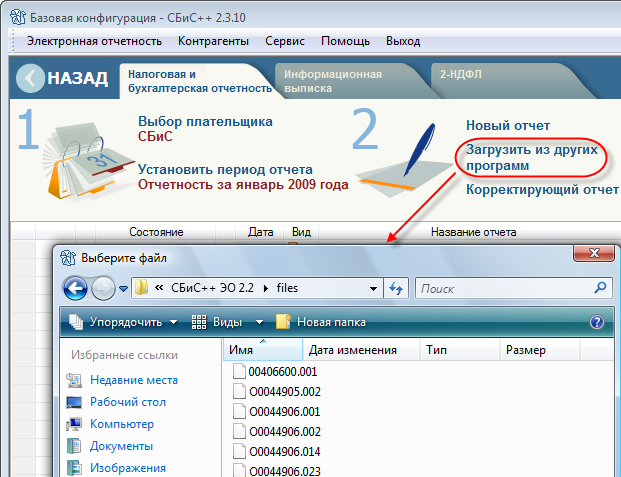Select file O0044906.014 in the list
The image size is (621, 477).
click(284, 451)
